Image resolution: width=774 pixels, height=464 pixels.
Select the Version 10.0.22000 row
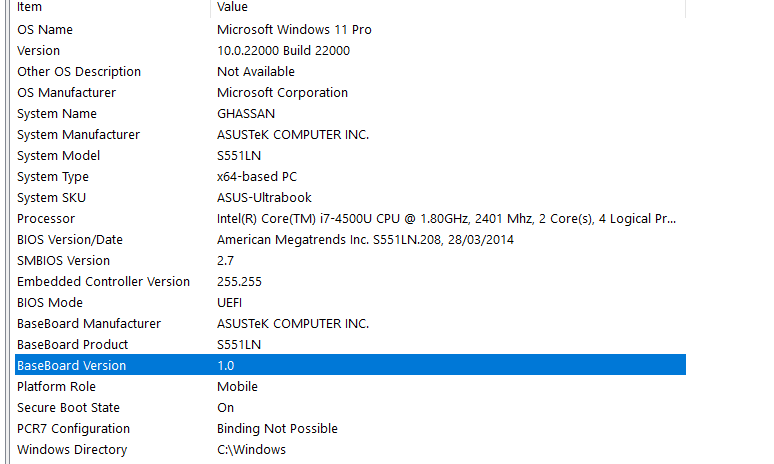click(350, 50)
